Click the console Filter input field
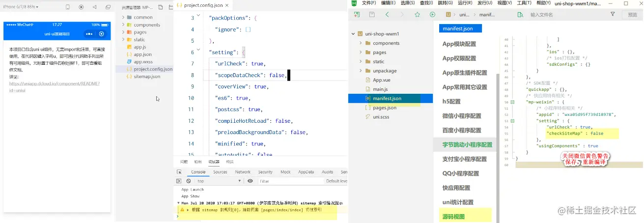 291,181
